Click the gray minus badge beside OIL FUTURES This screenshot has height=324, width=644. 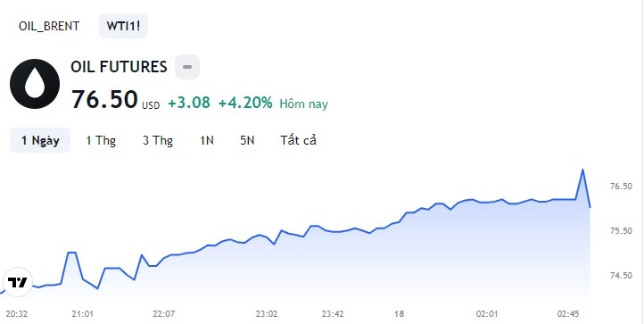click(187, 67)
